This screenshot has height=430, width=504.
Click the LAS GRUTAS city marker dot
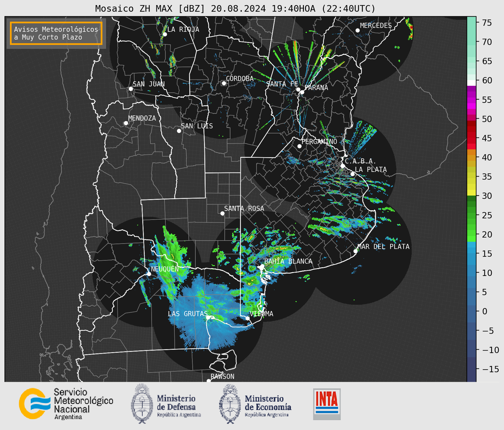[208, 317]
